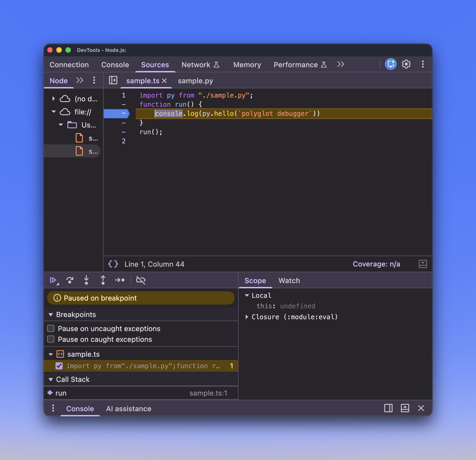476x460 pixels.
Task: Click the Step over next function icon
Action: (x=70, y=280)
